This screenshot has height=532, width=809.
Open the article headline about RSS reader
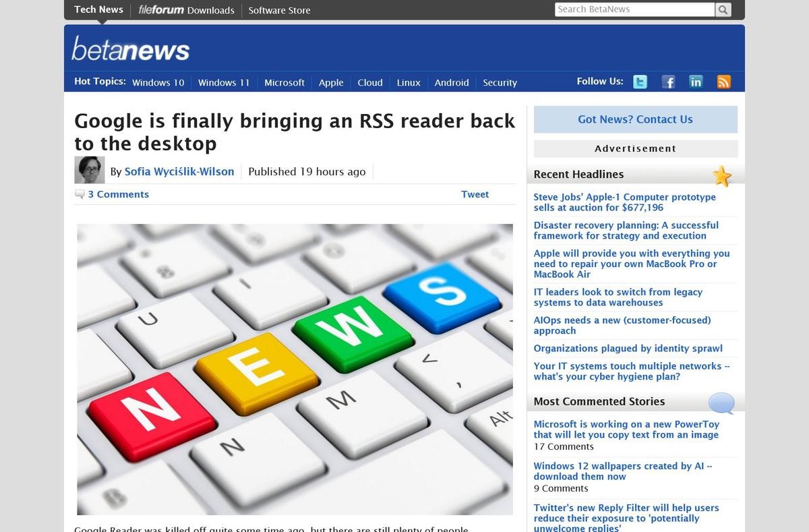click(x=295, y=131)
